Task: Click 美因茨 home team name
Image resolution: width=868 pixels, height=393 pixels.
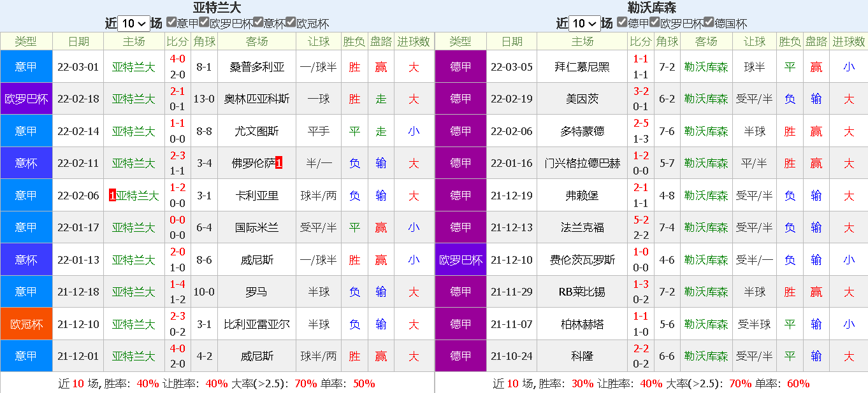Action: (582, 99)
